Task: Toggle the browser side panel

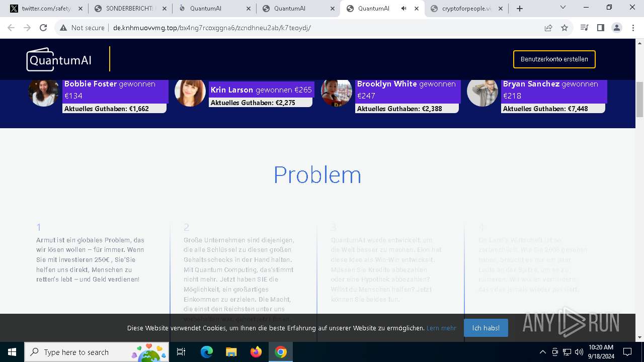Action: pos(600,28)
